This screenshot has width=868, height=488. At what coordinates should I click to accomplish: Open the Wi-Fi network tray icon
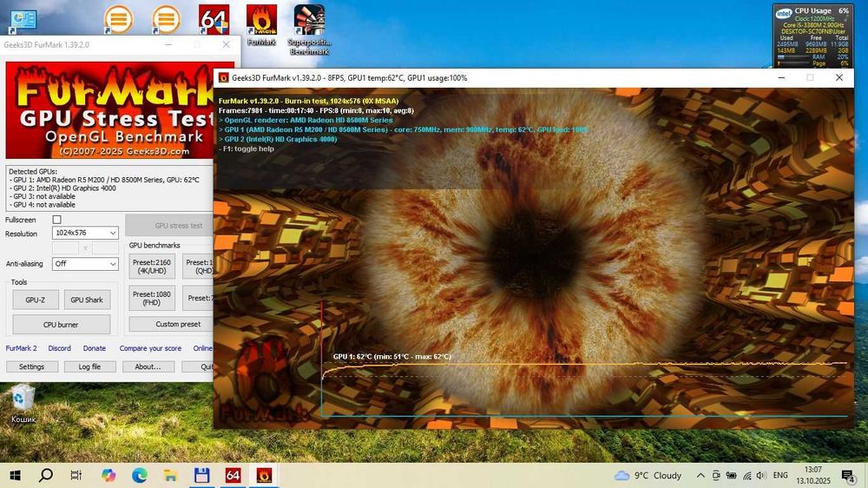pos(746,475)
